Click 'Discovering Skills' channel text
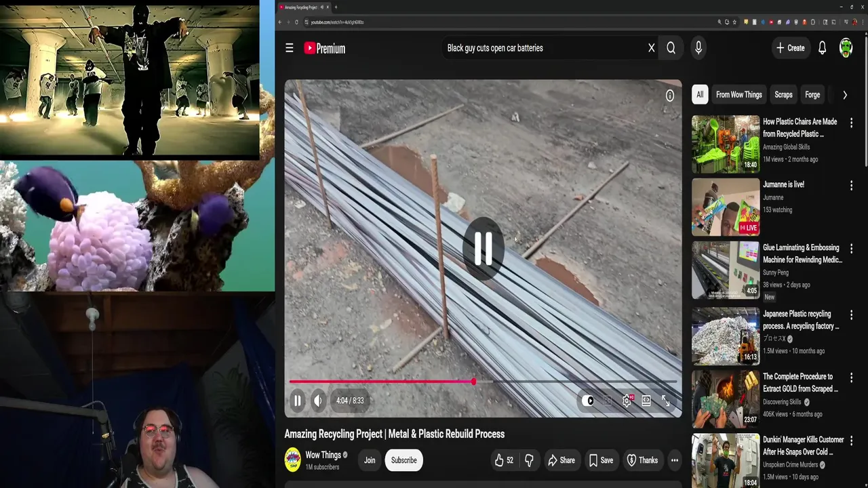 (x=782, y=402)
